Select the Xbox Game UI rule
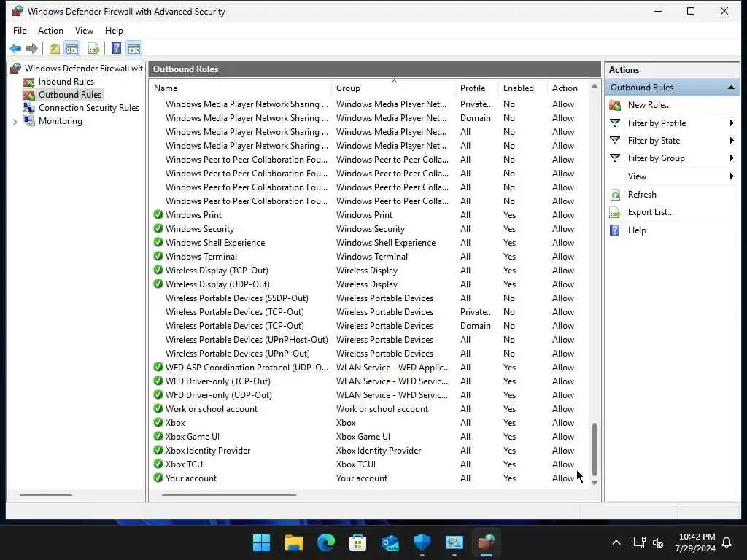 point(370,437)
